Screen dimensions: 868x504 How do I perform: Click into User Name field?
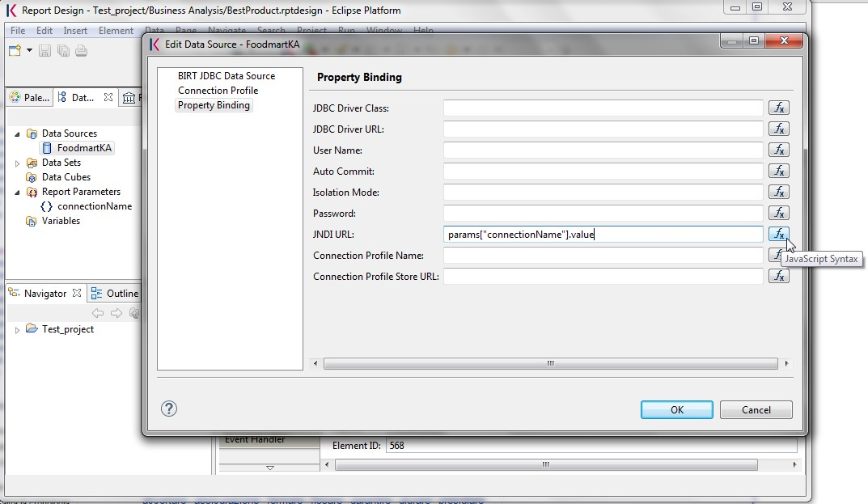click(x=603, y=150)
